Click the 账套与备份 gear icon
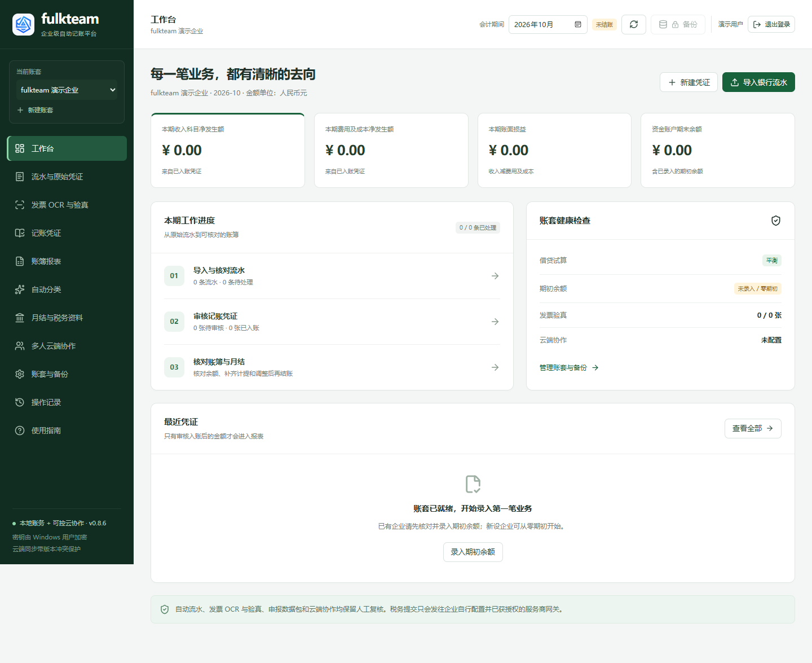Image resolution: width=812 pixels, height=663 pixels. (x=20, y=374)
